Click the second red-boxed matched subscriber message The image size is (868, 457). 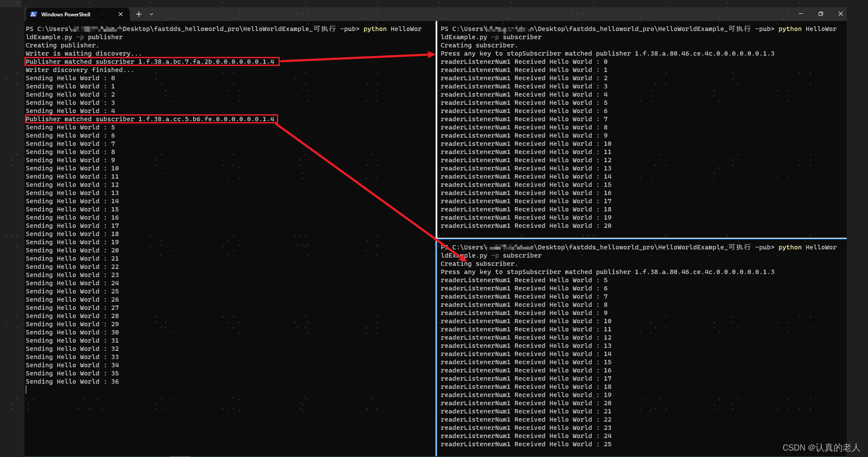click(150, 119)
